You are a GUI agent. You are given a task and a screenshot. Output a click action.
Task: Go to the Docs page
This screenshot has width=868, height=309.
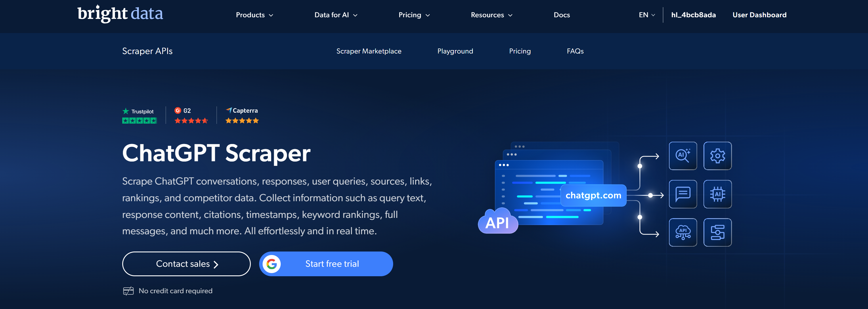coord(562,15)
